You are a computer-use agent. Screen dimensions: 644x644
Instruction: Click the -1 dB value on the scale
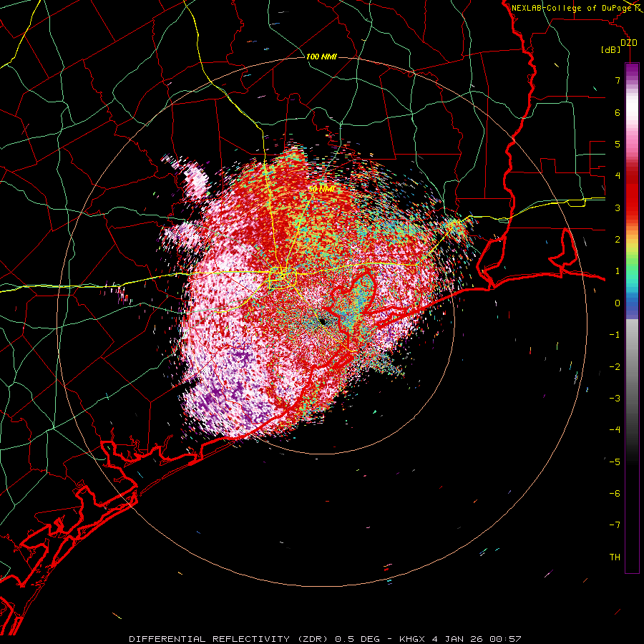[615, 335]
